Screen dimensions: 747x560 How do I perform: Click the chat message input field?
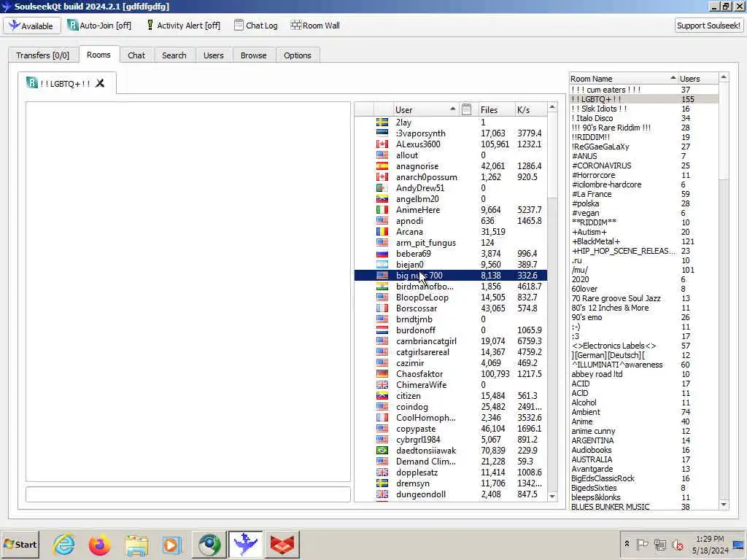click(188, 494)
